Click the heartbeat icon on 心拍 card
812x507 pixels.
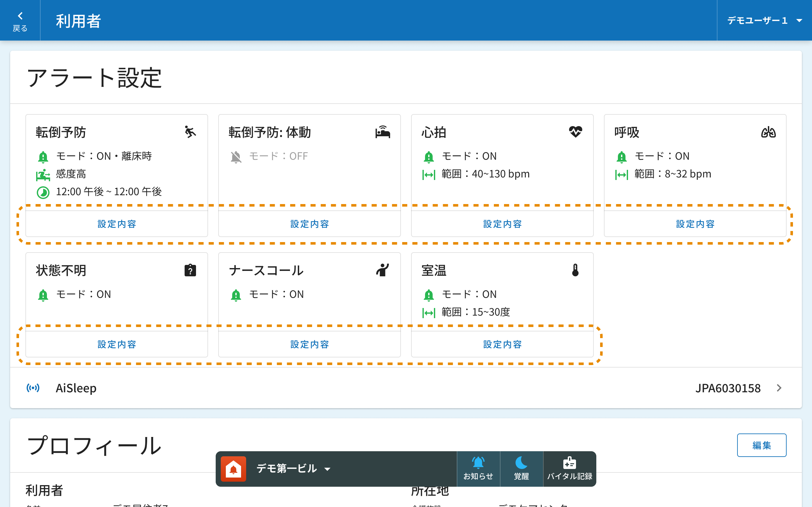coord(575,132)
